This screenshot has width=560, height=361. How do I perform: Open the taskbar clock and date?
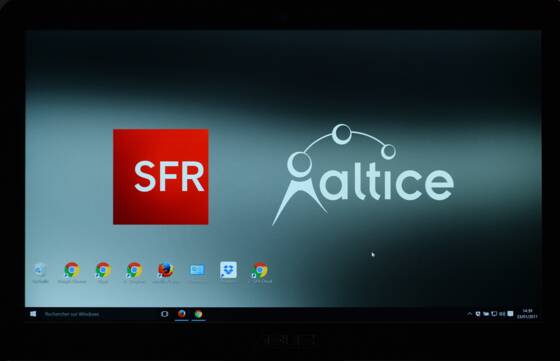click(527, 314)
